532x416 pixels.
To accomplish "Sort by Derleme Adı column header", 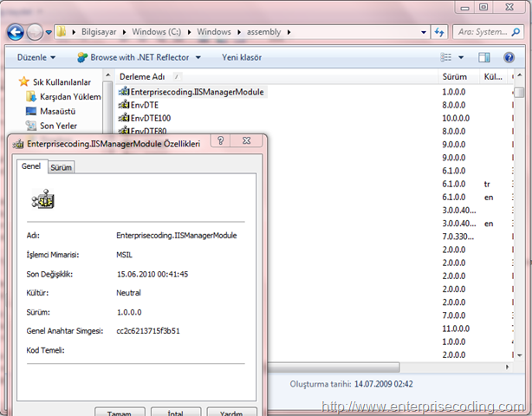I will point(142,77).
